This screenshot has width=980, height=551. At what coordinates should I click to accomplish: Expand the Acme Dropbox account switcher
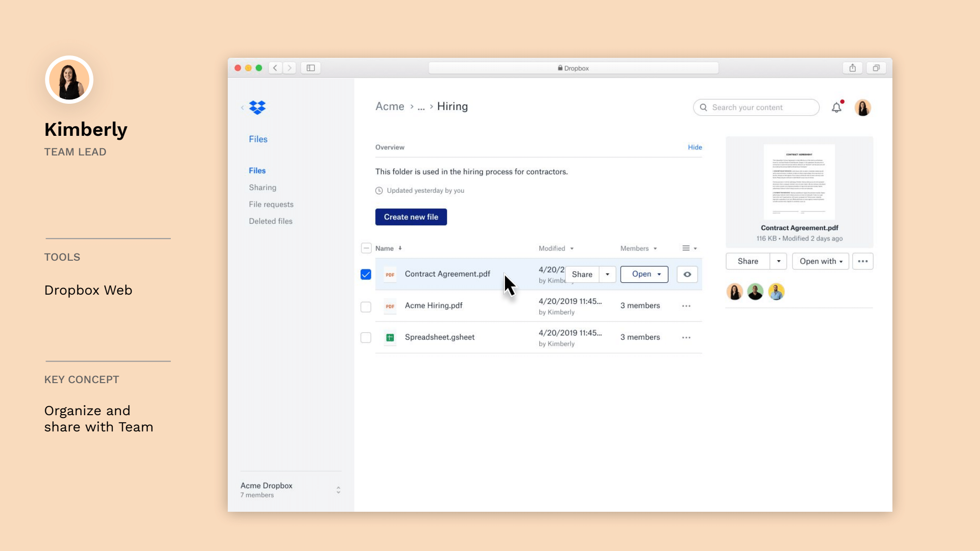[338, 490]
